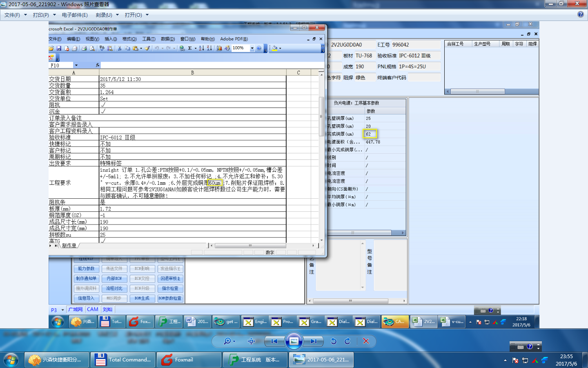Click sort ascending A-Z icon in Excel

coord(201,48)
